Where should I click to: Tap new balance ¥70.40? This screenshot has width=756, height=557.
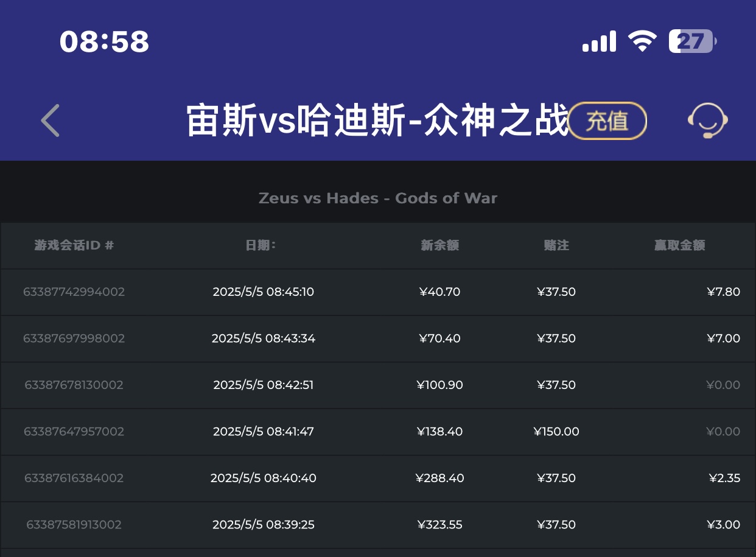pos(439,338)
